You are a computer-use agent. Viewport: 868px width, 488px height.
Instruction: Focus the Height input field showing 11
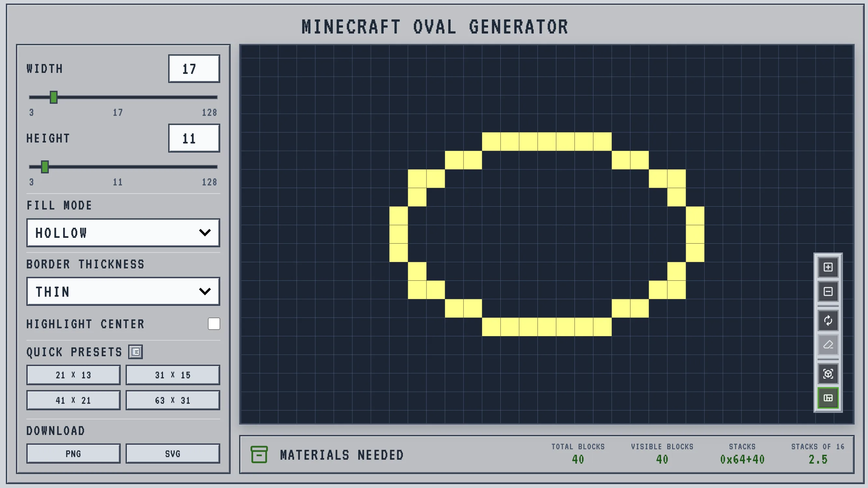(x=194, y=138)
